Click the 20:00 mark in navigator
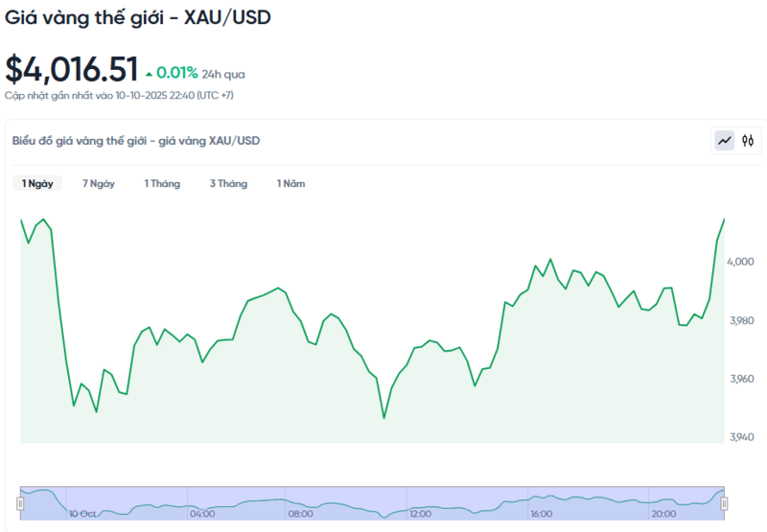 [662, 514]
